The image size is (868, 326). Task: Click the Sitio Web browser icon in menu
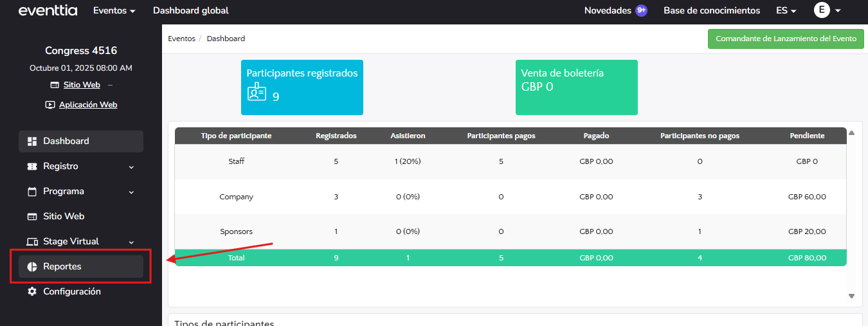(x=32, y=217)
